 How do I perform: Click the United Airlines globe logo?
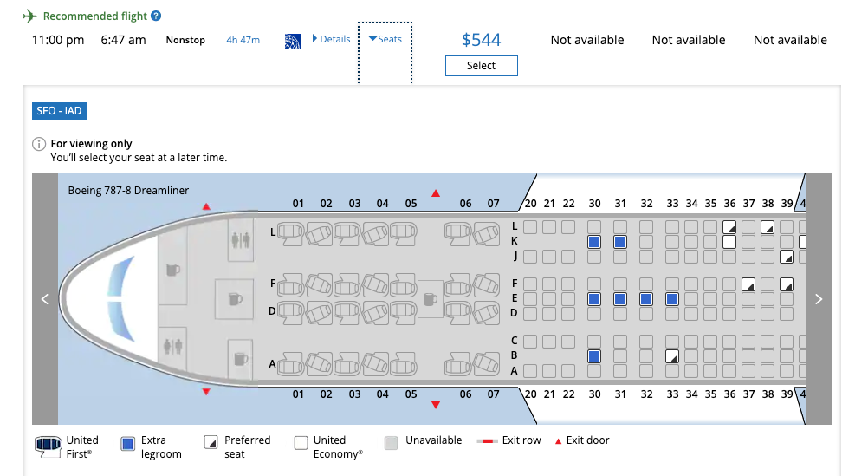click(292, 41)
